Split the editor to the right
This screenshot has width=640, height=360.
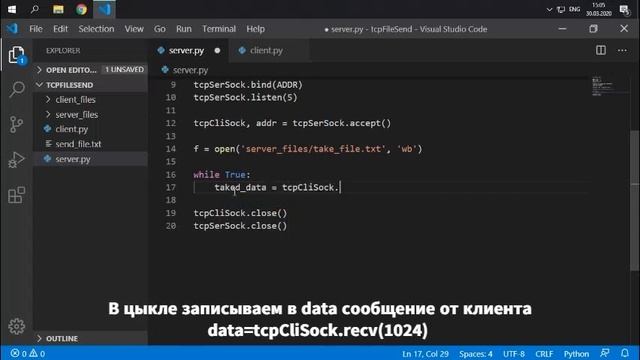601,50
